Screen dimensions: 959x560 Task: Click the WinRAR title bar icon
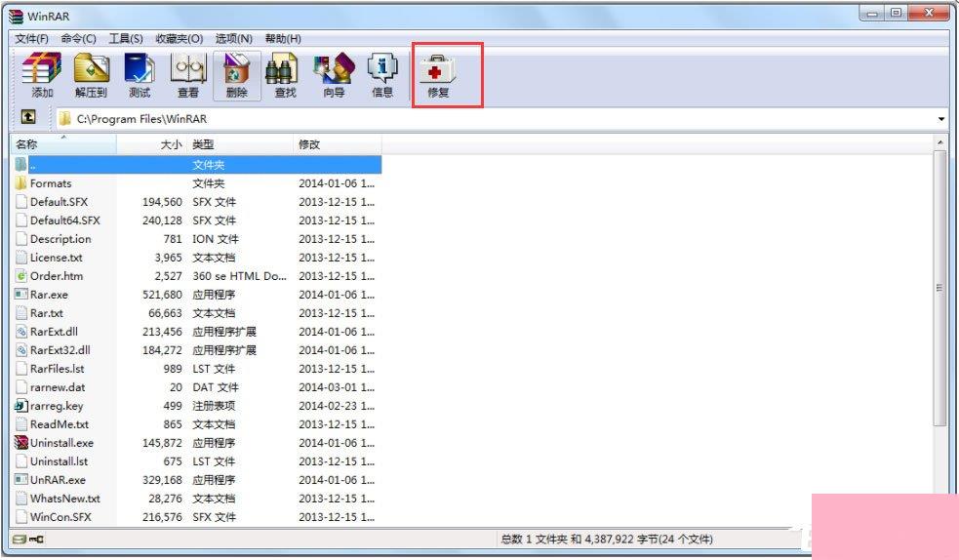(x=16, y=16)
